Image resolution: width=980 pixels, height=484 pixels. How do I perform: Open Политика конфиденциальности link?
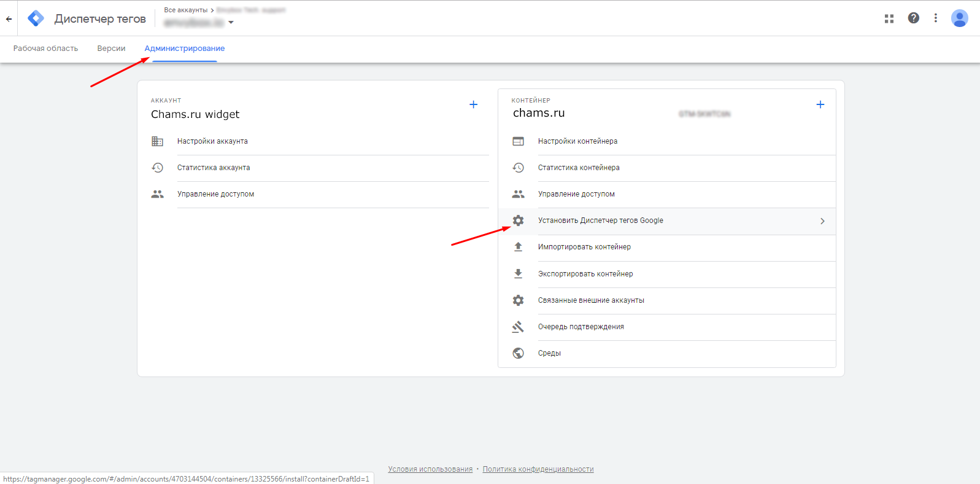coord(538,469)
